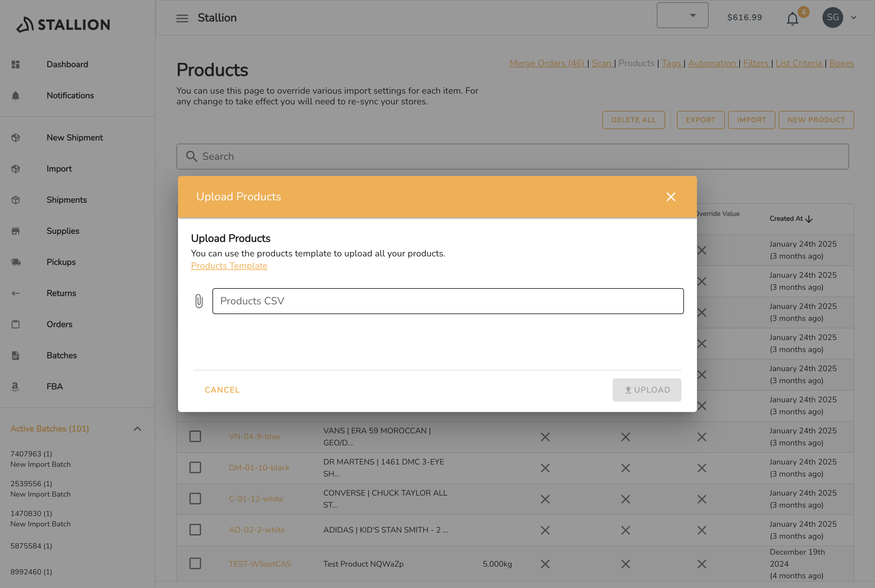Viewport: 875px width, 588px height.
Task: Click the search magnifier icon
Action: pos(191,156)
